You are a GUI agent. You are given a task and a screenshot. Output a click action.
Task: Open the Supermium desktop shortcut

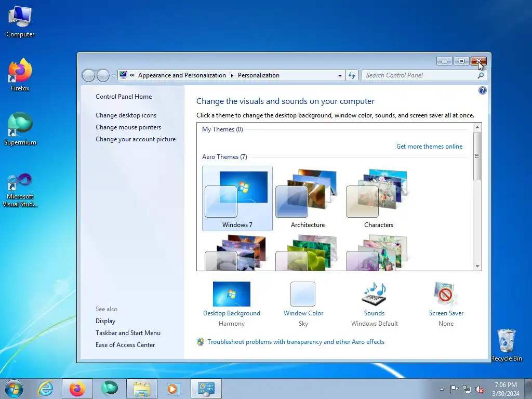20,129
